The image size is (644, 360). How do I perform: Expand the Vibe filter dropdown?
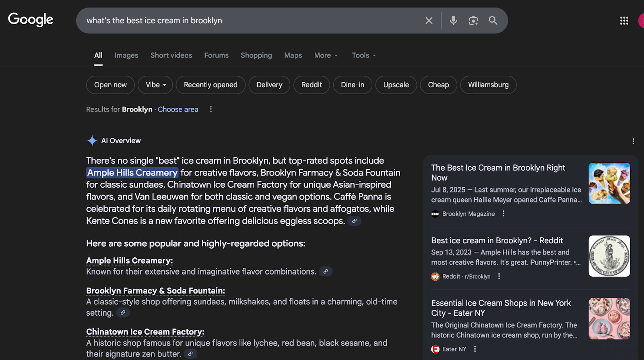tap(155, 85)
